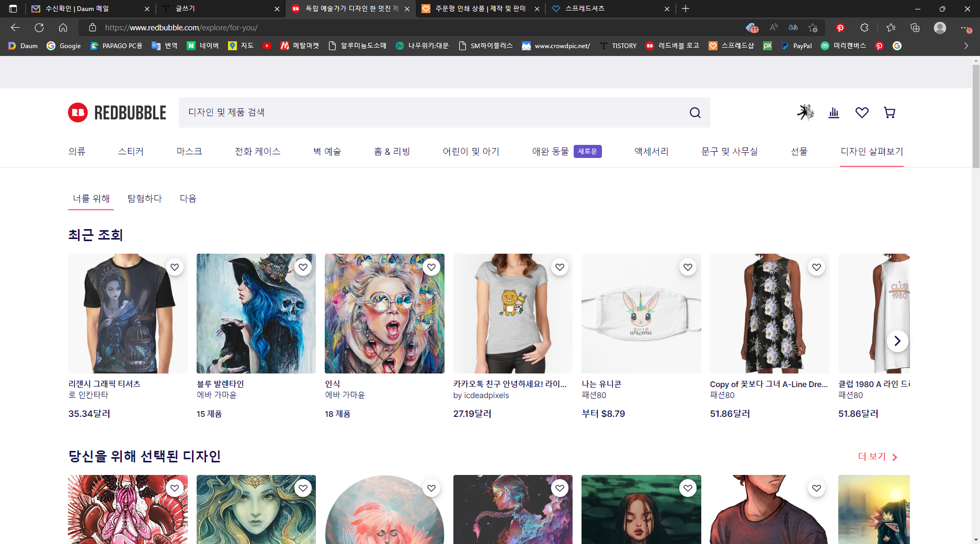Image resolution: width=980 pixels, height=544 pixels.
Task: Show next recently viewed items arrow
Action: [897, 341]
